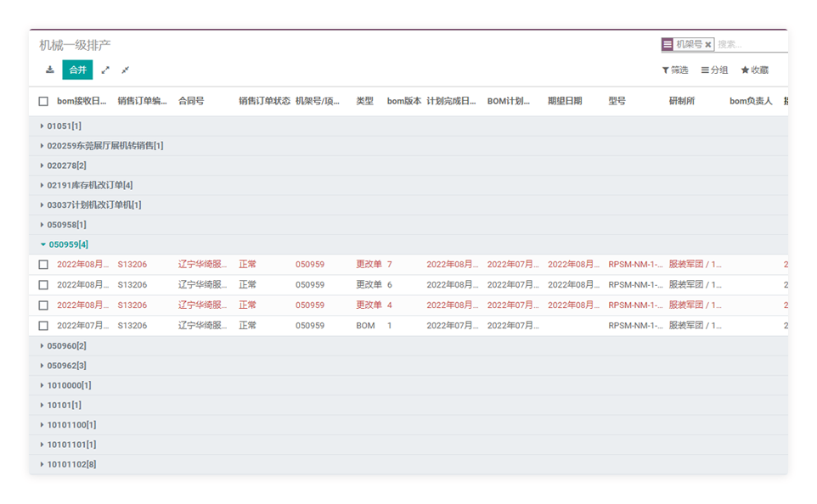Expand the 10101102 group
The width and height of the screenshot is (817, 504).
70,464
